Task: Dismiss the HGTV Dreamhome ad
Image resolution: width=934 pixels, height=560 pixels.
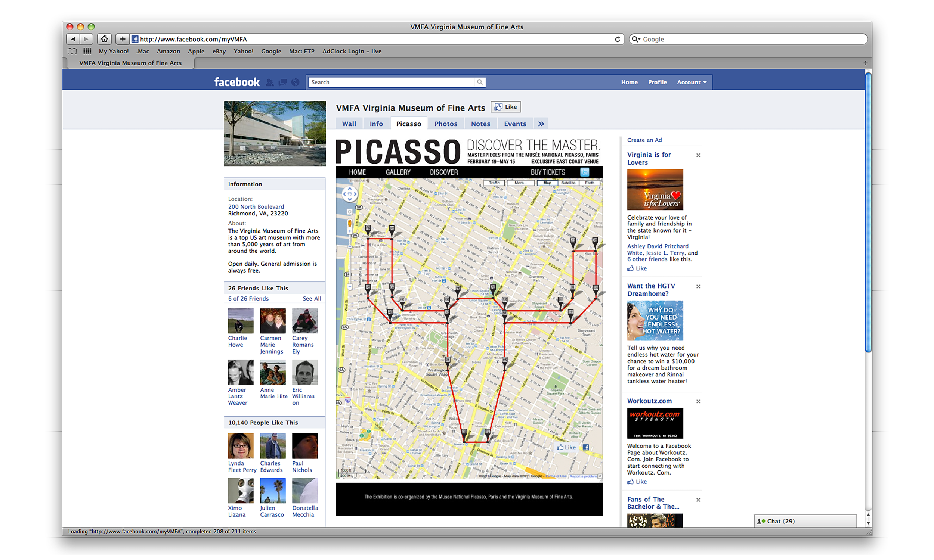Action: click(698, 287)
